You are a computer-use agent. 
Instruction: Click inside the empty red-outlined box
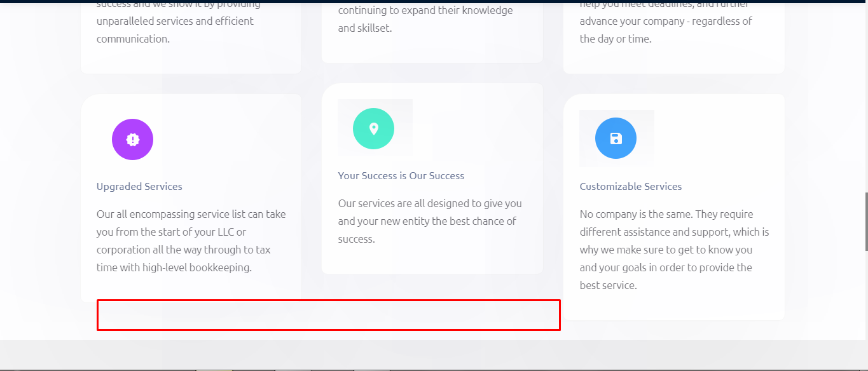click(x=328, y=315)
